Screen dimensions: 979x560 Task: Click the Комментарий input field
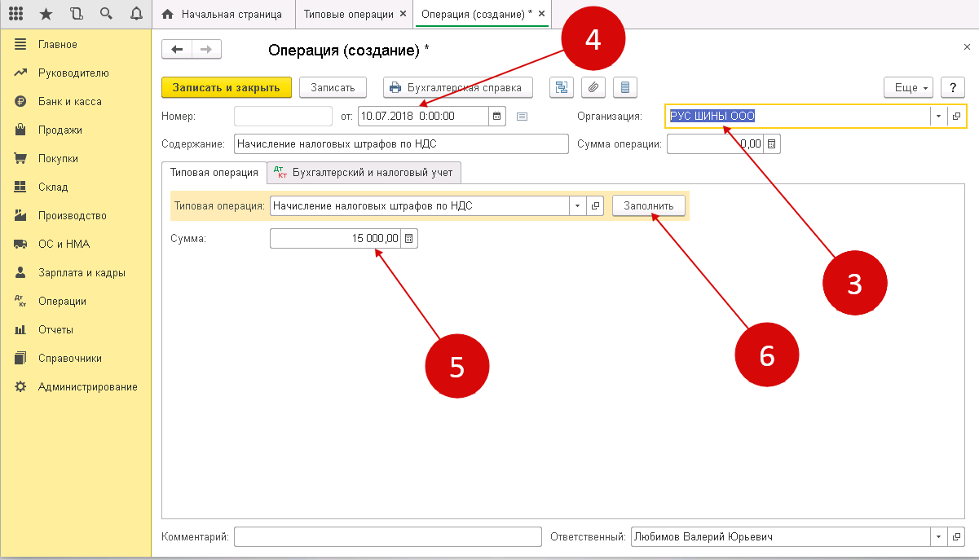point(388,537)
